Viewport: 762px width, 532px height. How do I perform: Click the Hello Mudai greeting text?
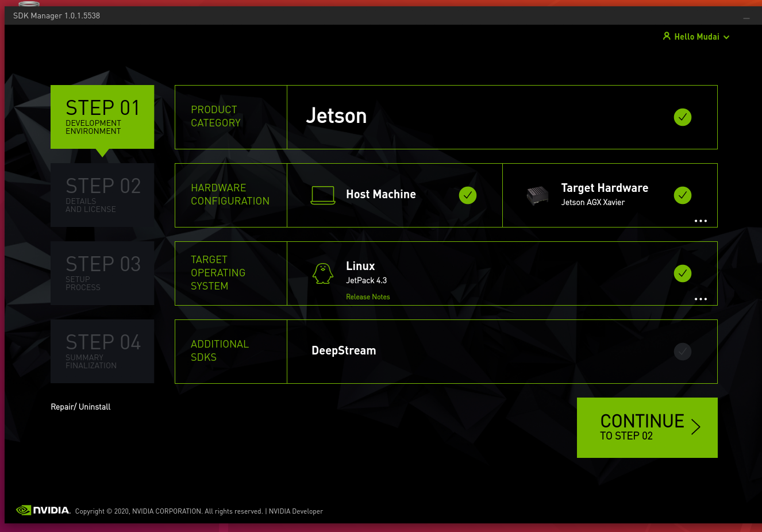click(x=696, y=37)
